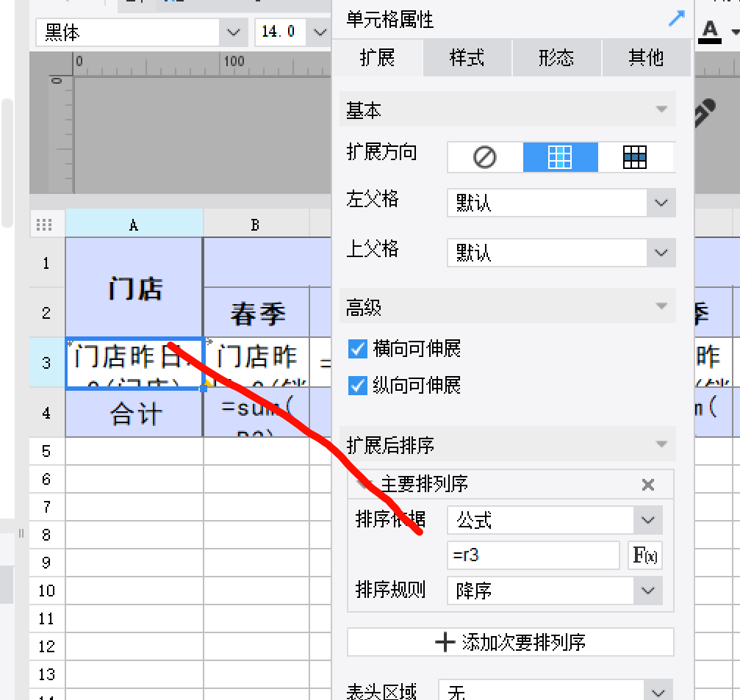Switch to the 形态 tab
Image resolution: width=740 pixels, height=700 pixels.
556,58
